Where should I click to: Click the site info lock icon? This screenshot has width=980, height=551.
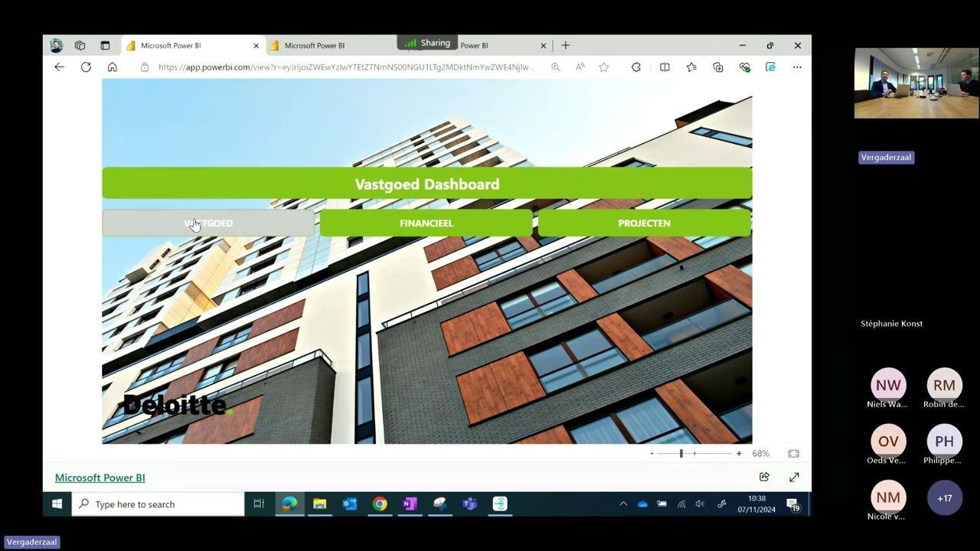[145, 67]
